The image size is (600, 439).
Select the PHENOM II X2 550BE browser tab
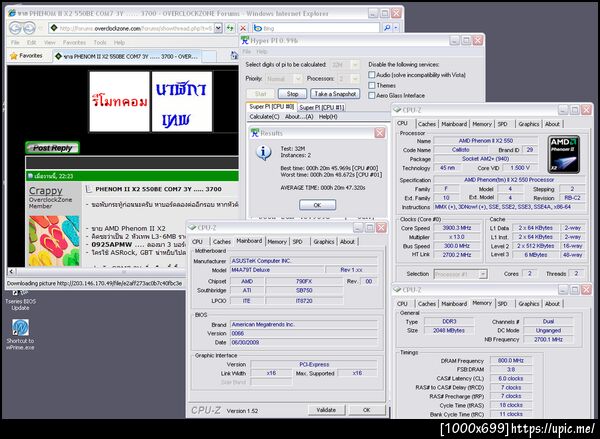127,56
